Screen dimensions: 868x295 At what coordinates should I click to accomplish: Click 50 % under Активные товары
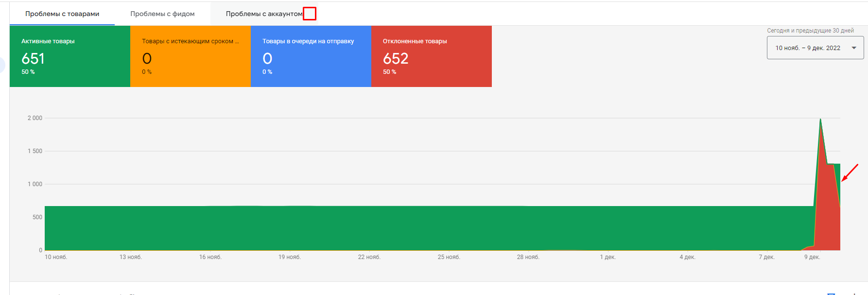[28, 72]
